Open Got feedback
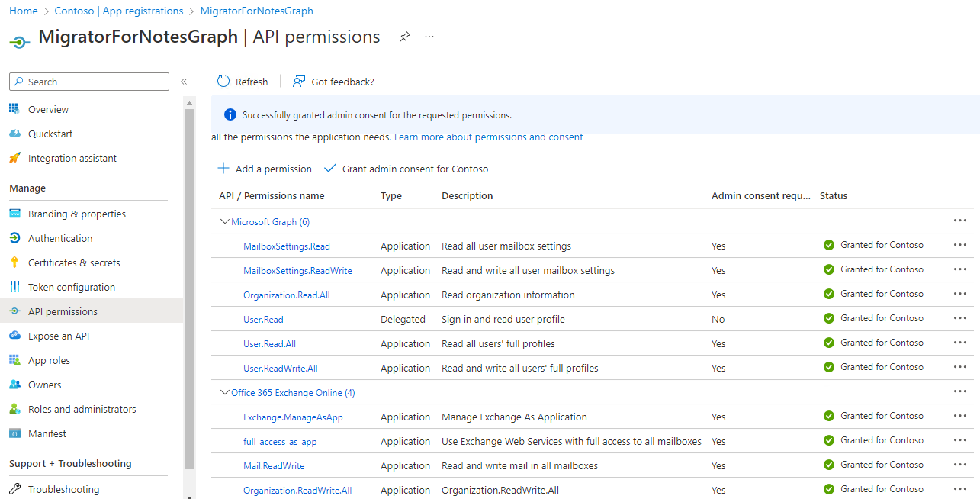 pos(333,81)
